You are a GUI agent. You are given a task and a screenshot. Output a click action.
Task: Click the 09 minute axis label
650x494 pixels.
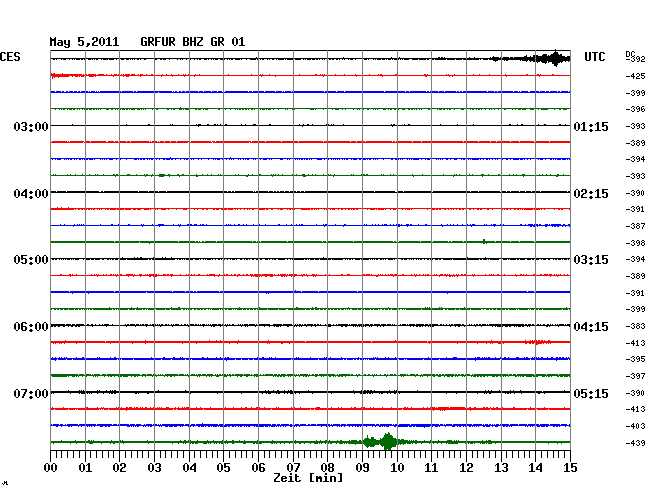point(362,468)
